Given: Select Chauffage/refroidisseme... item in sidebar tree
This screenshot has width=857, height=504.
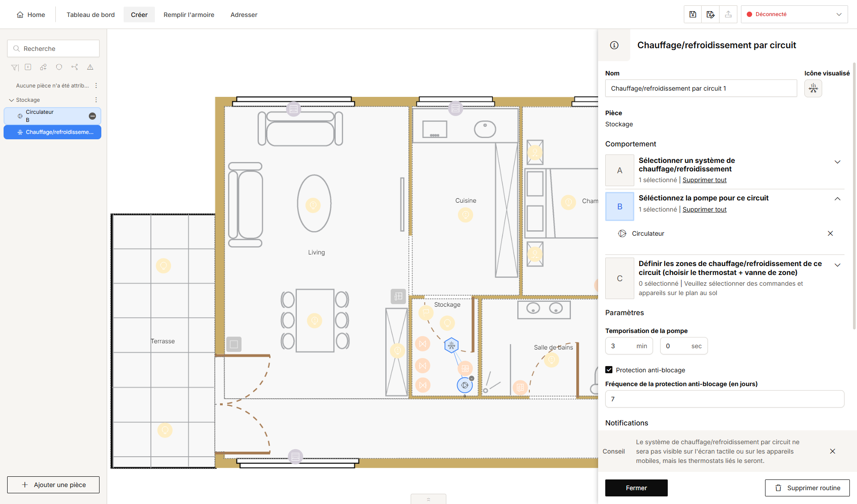Looking at the screenshot, I should pos(52,132).
